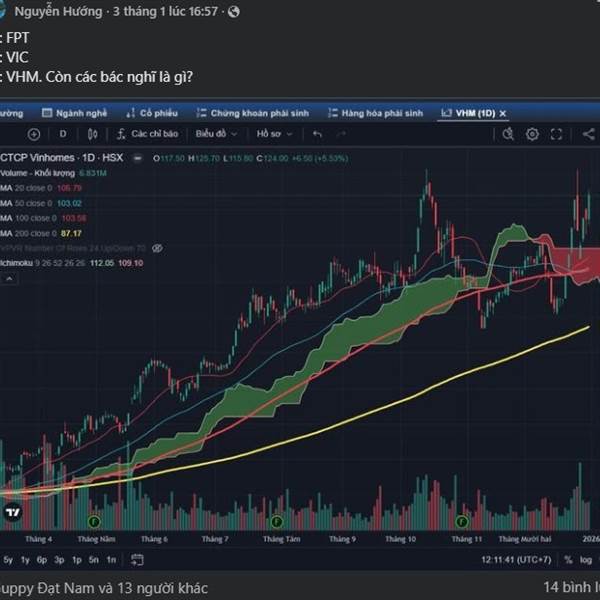Set range to 5y
600x600 pixels.
pos(8,560)
